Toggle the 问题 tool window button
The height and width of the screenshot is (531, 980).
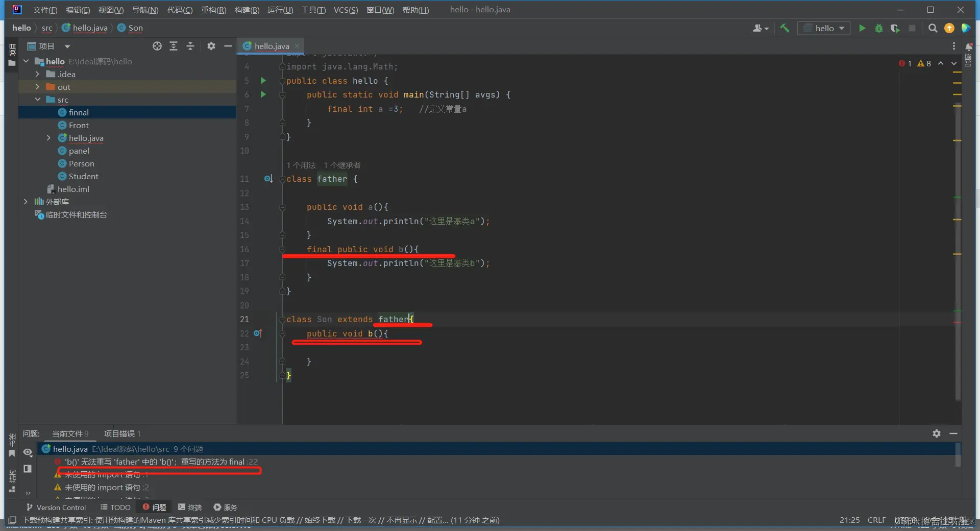tap(154, 508)
